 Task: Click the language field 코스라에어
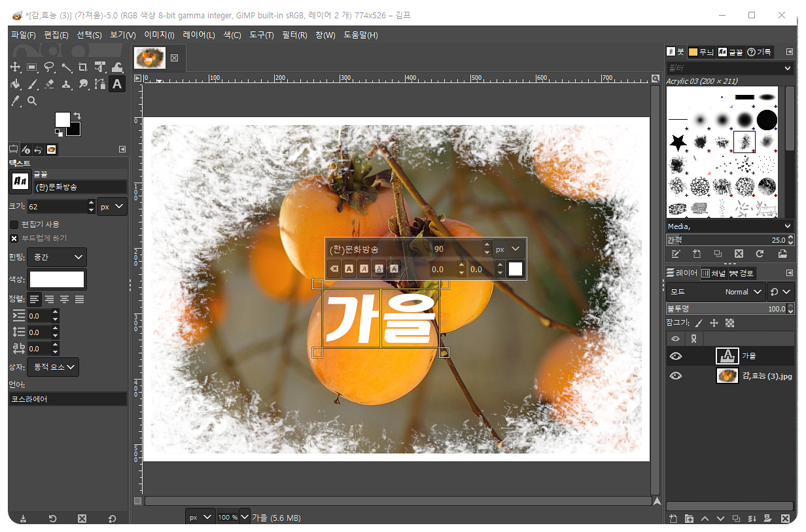pos(68,399)
